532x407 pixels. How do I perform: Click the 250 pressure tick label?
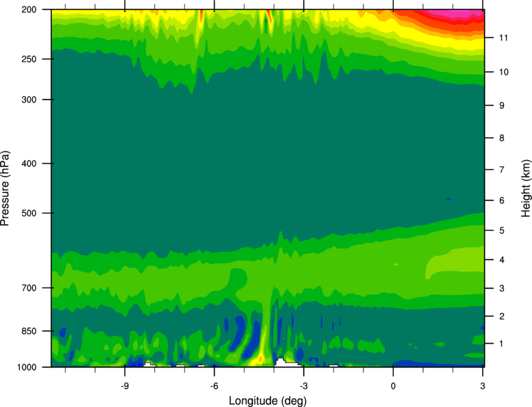[x=29, y=59]
